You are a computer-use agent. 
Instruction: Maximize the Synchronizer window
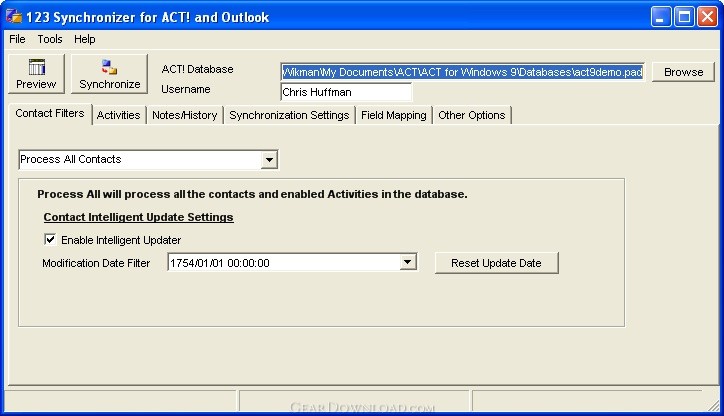coord(684,17)
